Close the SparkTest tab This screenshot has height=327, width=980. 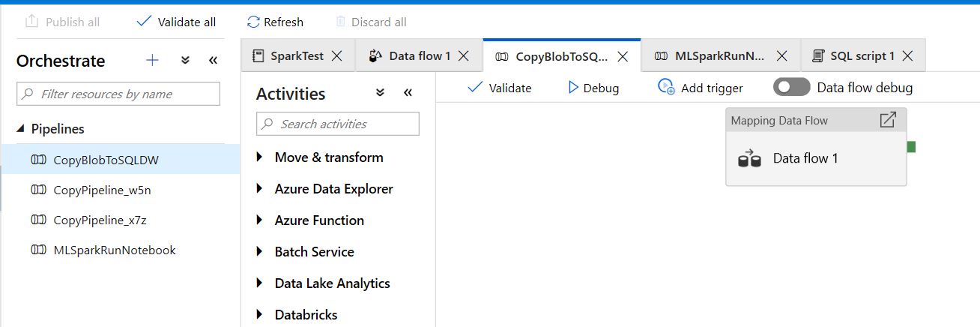[337, 55]
